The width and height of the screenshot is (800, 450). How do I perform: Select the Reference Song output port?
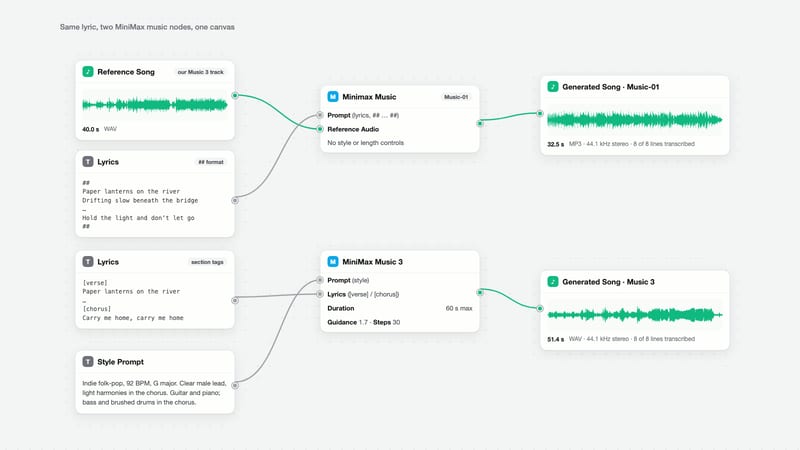[x=235, y=95]
